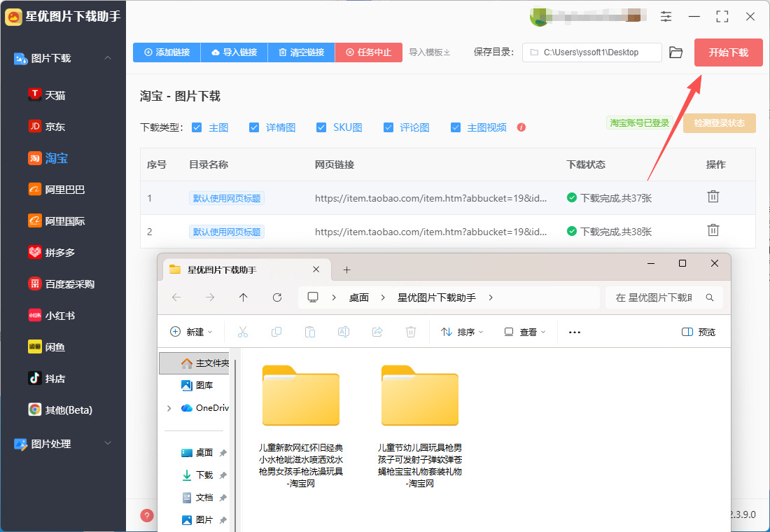
Task: Open 下载 in Explorer quick access
Action: [197, 475]
